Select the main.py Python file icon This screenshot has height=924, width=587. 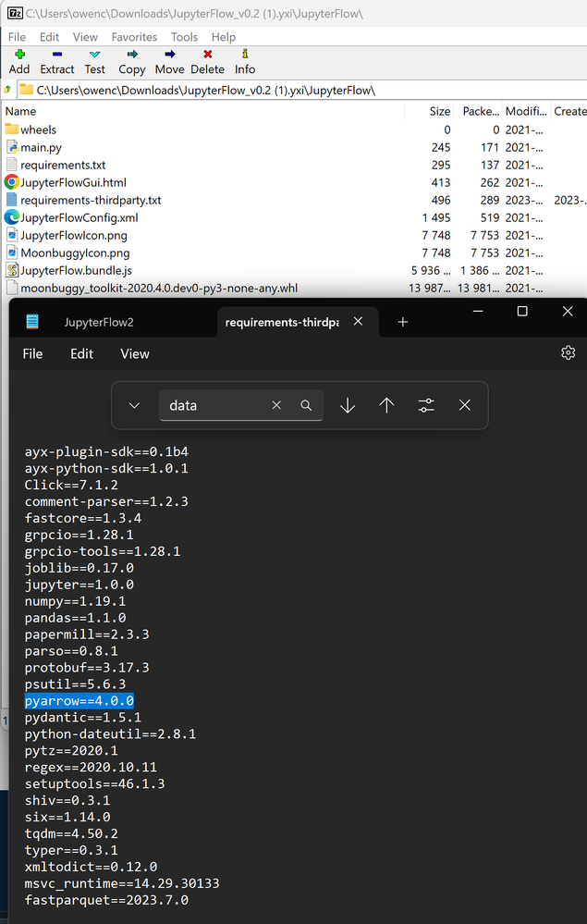(x=12, y=147)
